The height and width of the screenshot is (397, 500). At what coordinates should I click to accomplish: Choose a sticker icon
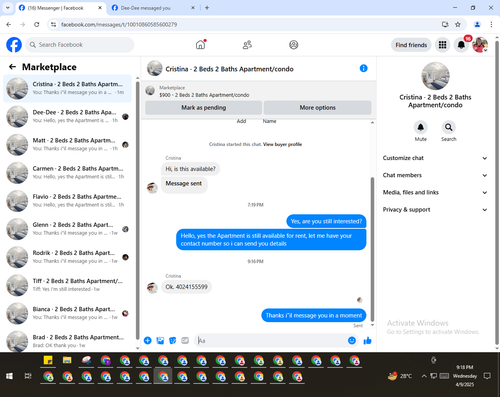(173, 340)
